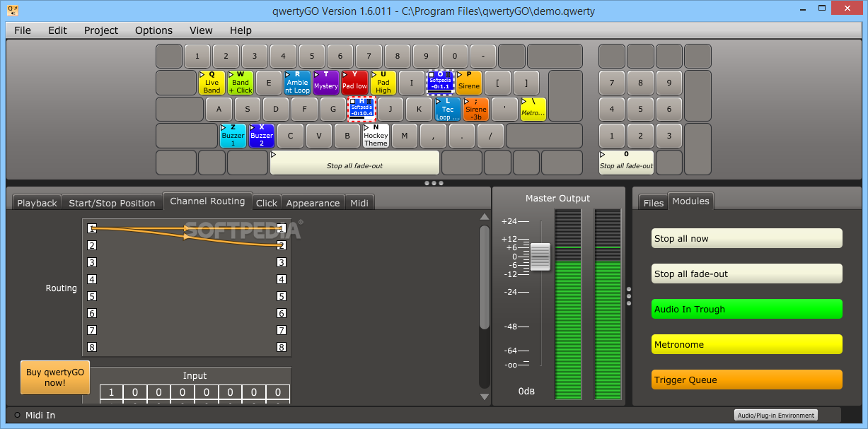
Task: Toggle routing input channel 3 box
Action: 92,262
